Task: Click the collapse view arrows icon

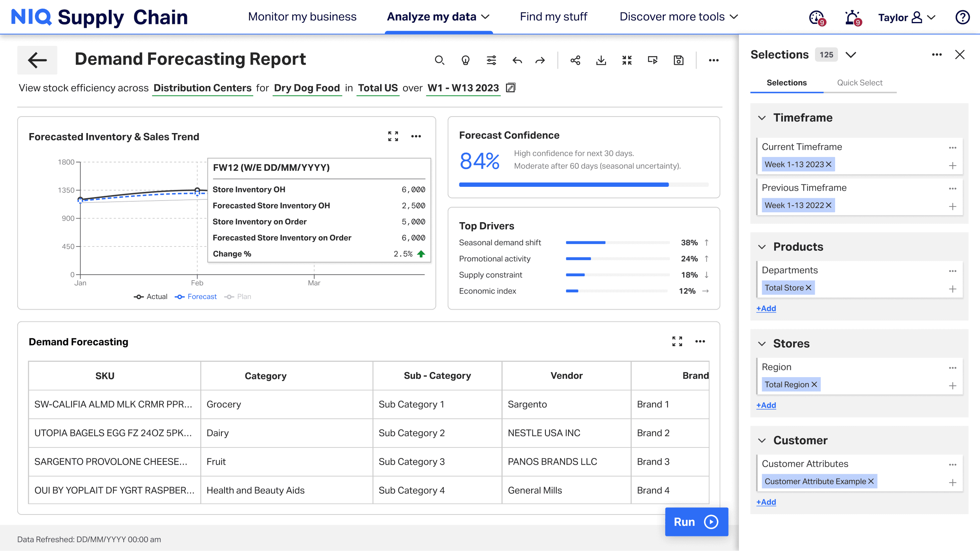Action: pyautogui.click(x=627, y=60)
